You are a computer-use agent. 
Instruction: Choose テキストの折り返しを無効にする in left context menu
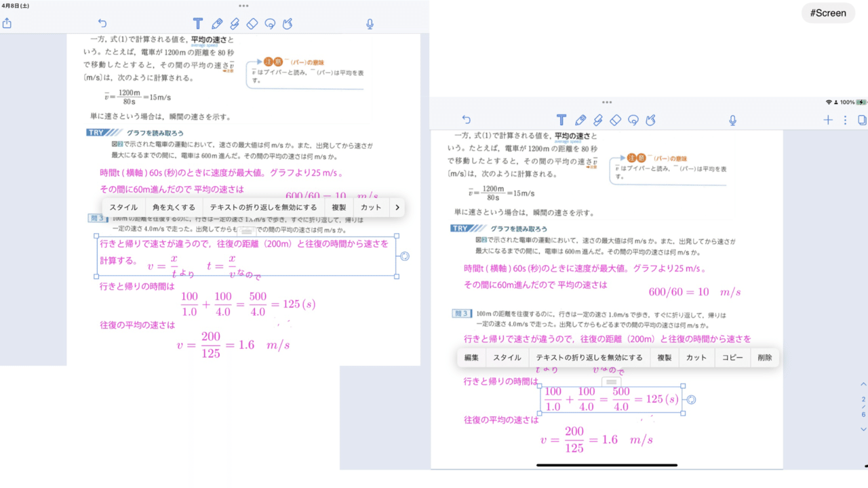coord(263,207)
